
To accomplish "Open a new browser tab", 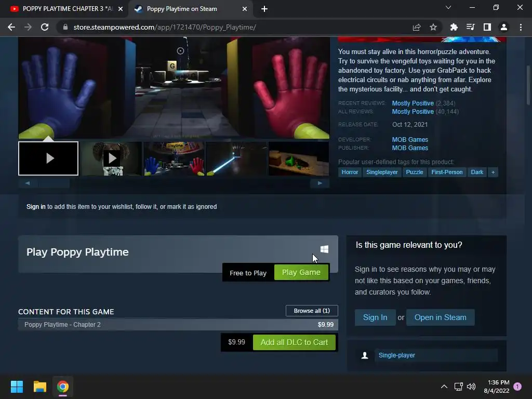I will click(x=264, y=9).
